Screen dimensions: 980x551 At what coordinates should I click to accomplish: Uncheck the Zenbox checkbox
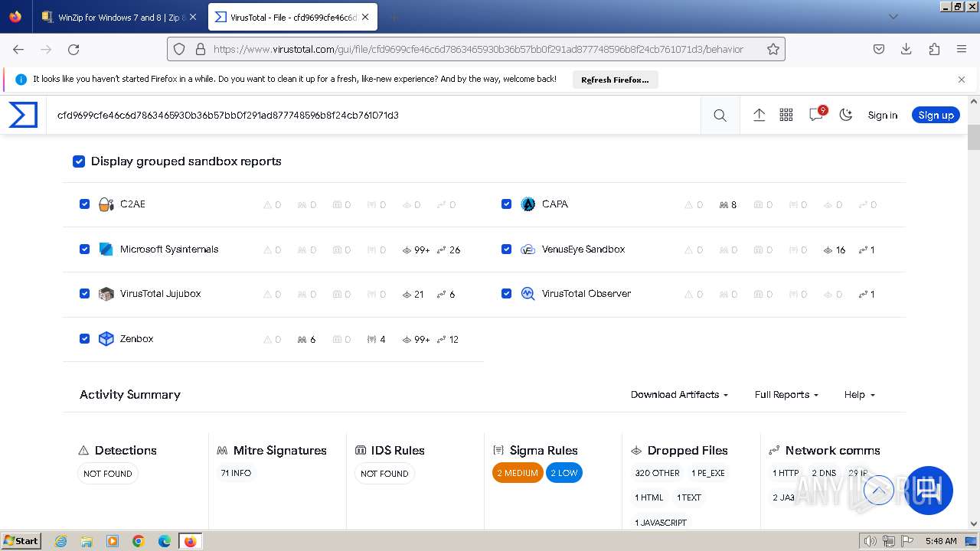[x=84, y=339]
